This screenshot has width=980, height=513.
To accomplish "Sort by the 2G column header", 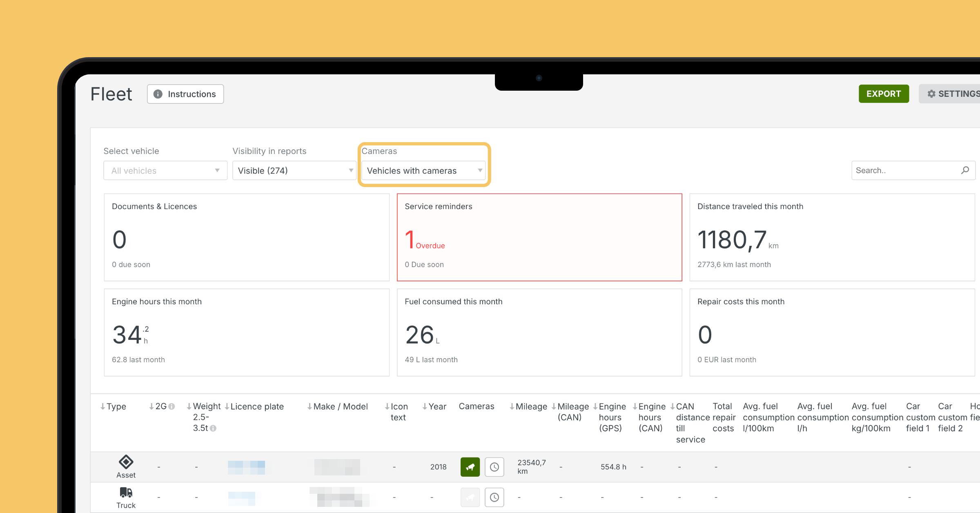I will pyautogui.click(x=158, y=406).
